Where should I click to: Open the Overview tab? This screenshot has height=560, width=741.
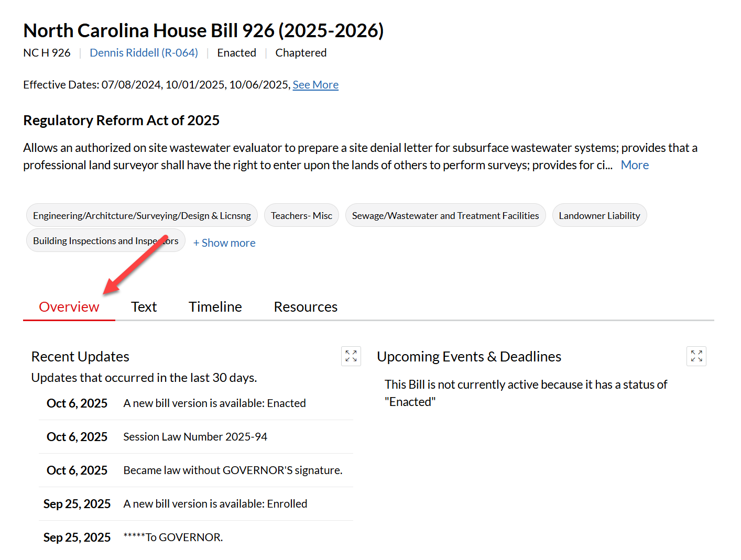click(69, 307)
